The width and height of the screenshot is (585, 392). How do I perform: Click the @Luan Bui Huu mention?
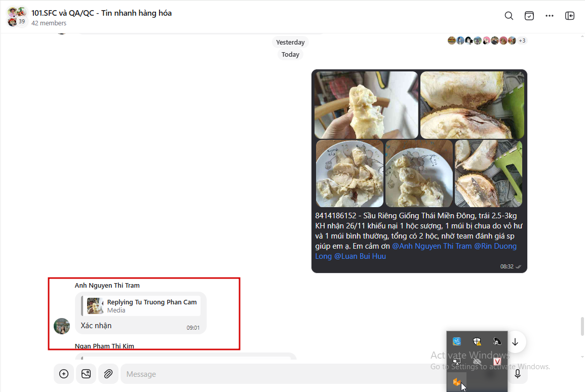(360, 256)
